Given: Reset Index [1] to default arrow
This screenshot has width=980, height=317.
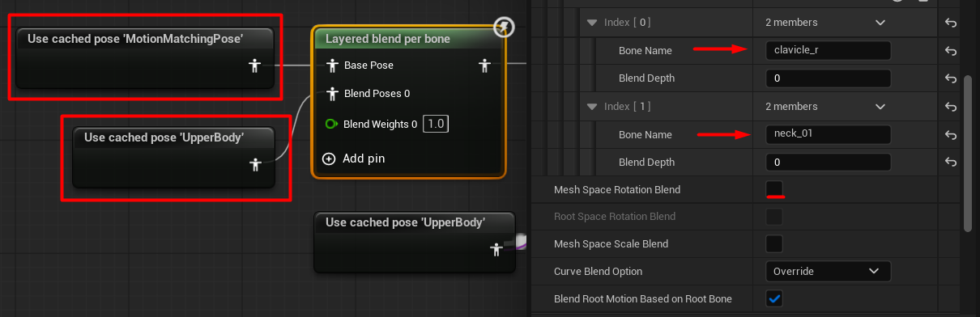Looking at the screenshot, I should (951, 107).
